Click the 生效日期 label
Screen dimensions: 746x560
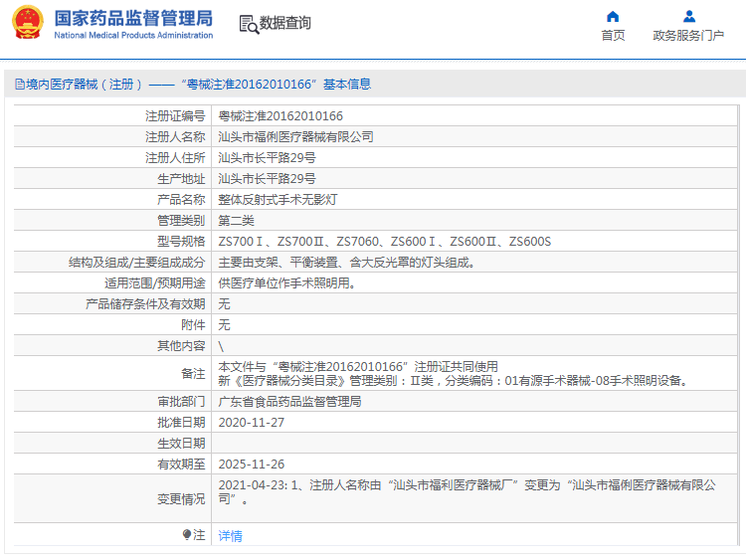[x=181, y=444]
